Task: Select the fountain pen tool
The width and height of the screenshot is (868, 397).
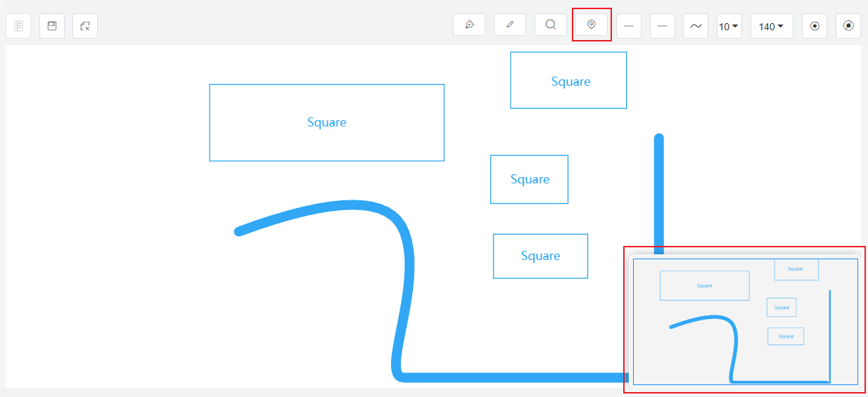Action: (469, 25)
